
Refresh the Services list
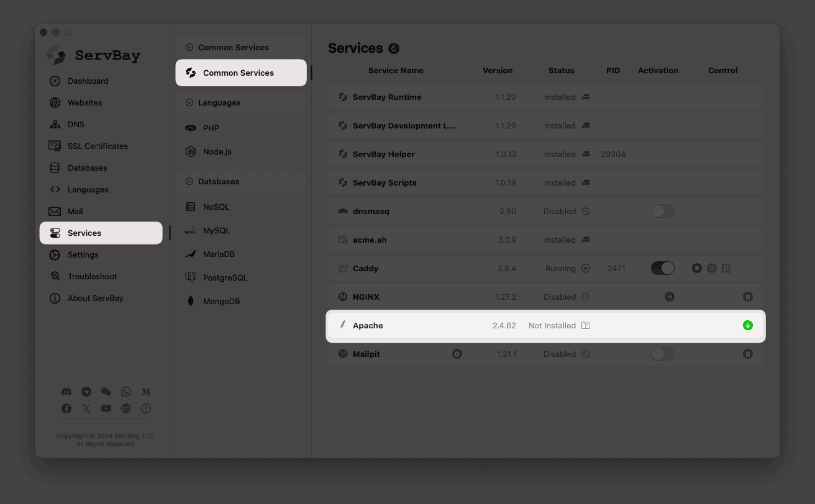(x=394, y=48)
